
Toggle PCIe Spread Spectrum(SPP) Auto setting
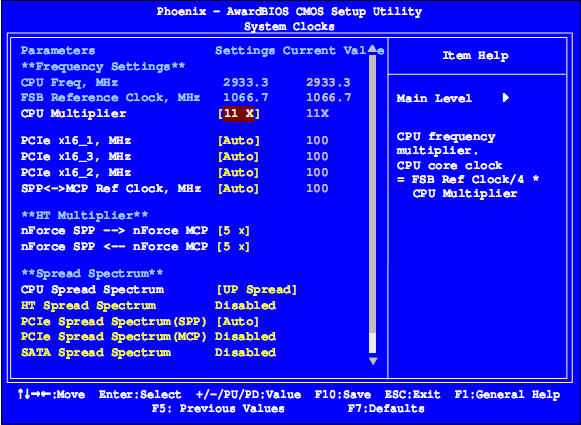[238, 321]
